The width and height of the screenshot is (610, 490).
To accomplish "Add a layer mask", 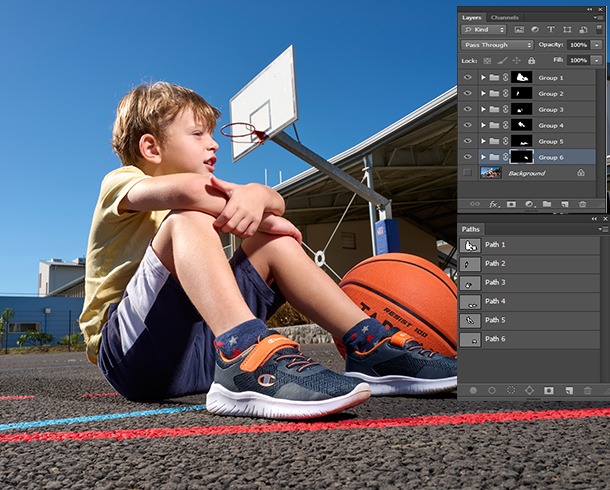I will 511,204.
